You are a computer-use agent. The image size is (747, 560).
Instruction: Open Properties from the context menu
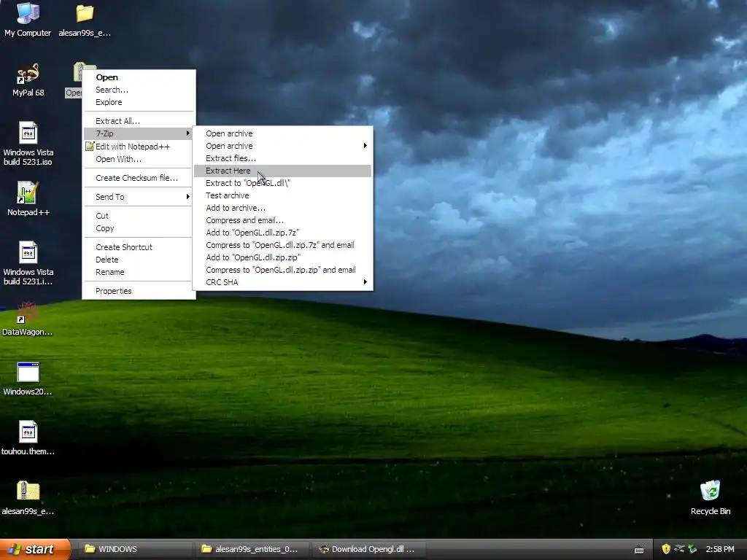click(139, 291)
